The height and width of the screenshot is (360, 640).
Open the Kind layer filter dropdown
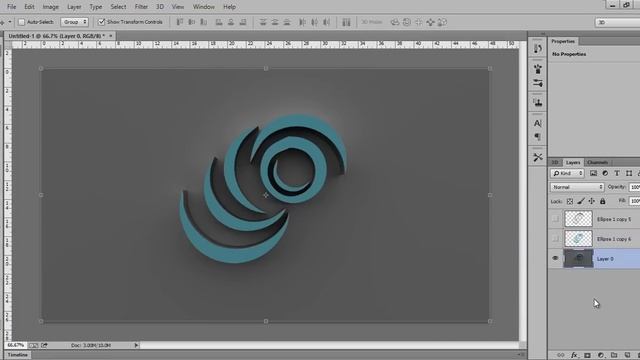pos(567,173)
